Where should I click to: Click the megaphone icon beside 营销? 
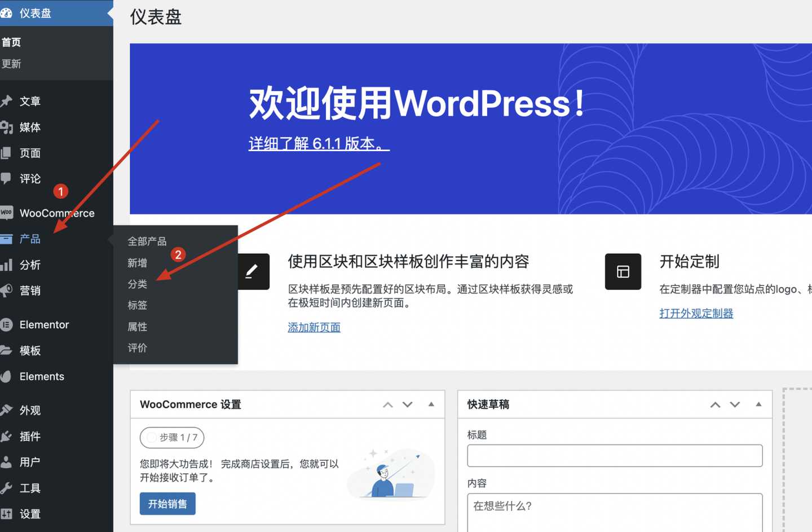point(6,291)
